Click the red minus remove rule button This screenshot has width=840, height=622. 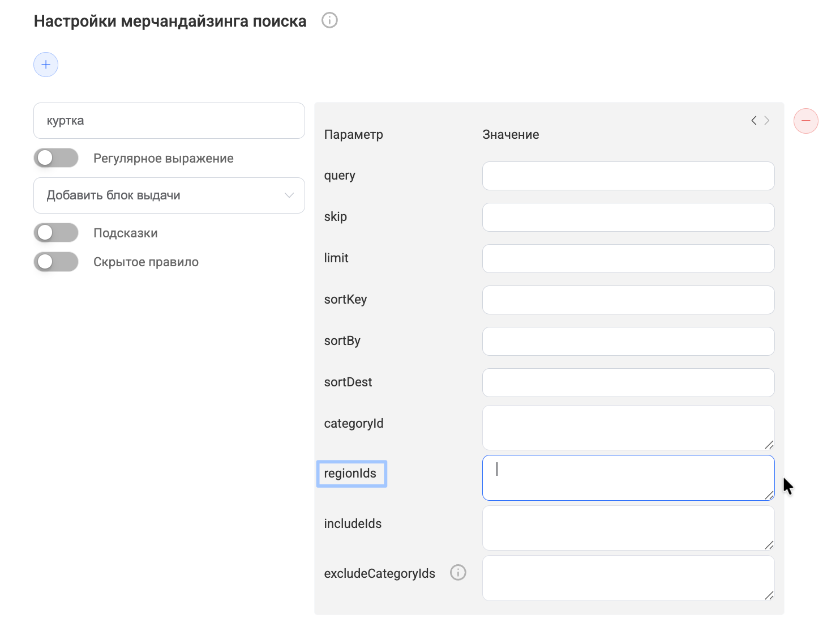point(805,121)
